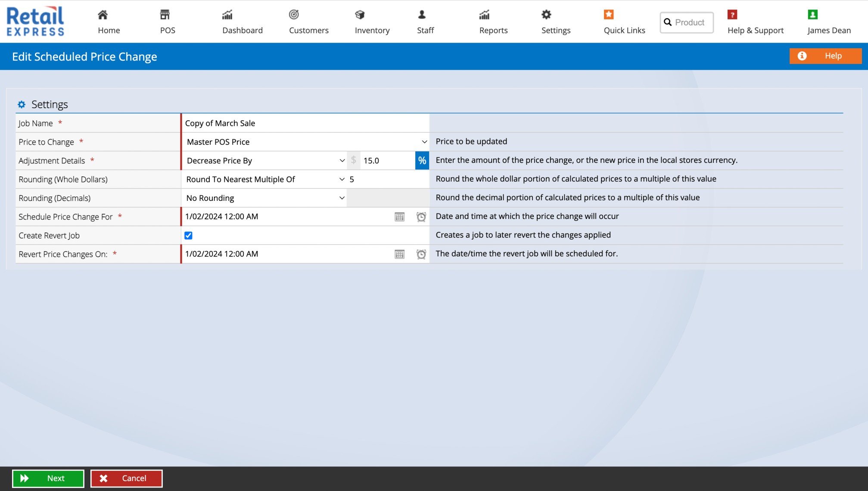Click the orange Help button
The width and height of the screenshot is (868, 491).
(x=825, y=56)
